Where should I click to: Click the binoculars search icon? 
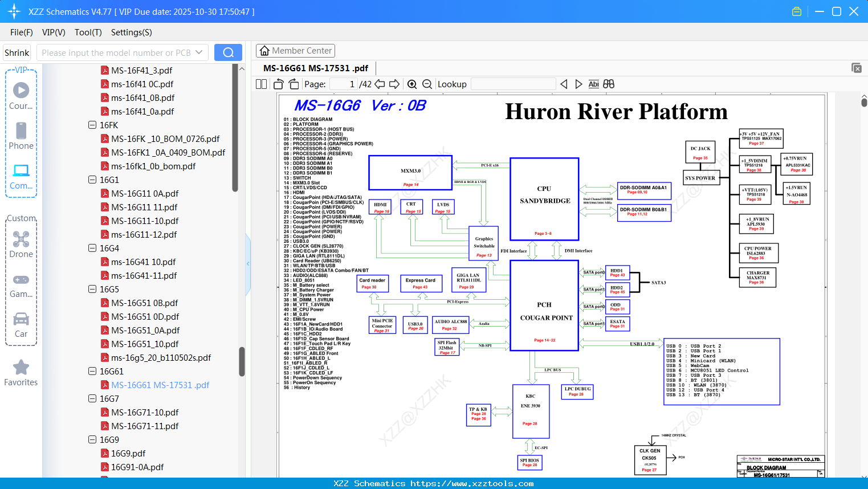coord(609,84)
